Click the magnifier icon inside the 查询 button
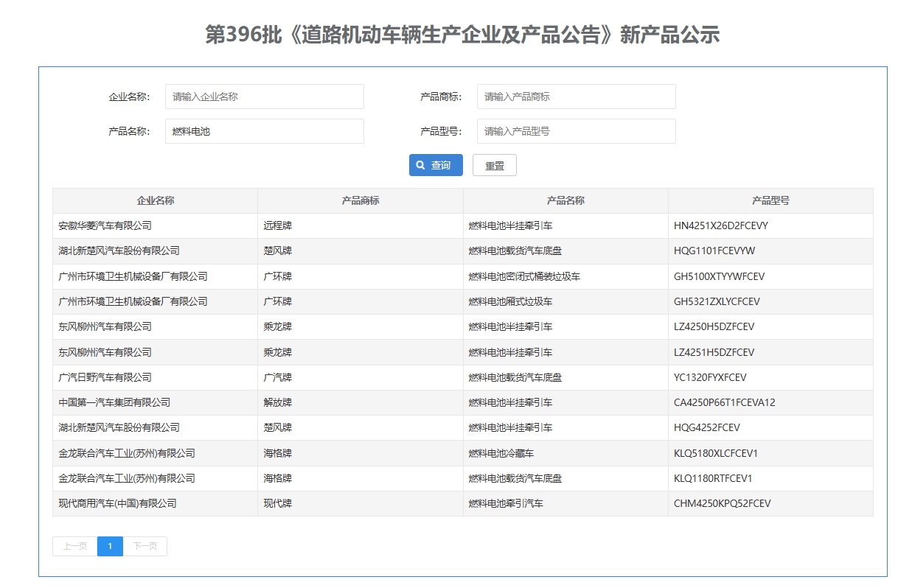This screenshot has height=588, width=912. pyautogui.click(x=420, y=165)
